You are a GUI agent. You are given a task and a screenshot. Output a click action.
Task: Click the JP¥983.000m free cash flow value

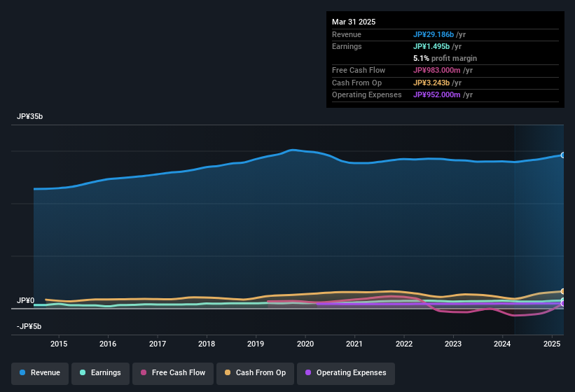coord(437,70)
